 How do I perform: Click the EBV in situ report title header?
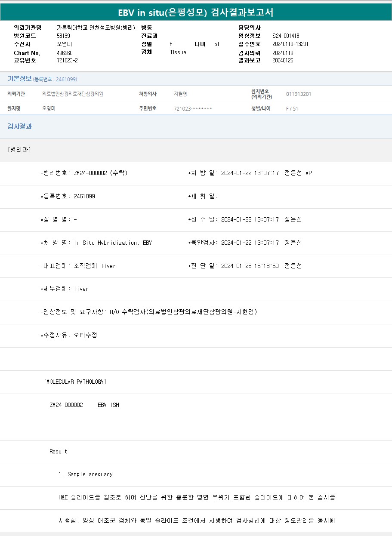(196, 12)
